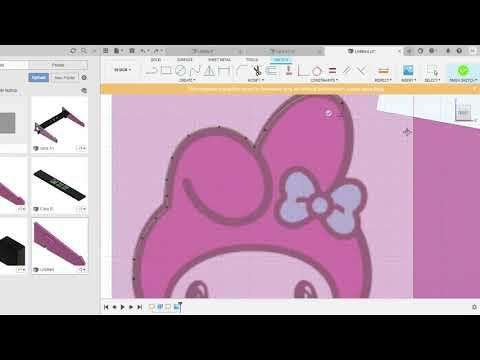Select the active Sketch tab
480x360 pixels.
click(x=281, y=60)
